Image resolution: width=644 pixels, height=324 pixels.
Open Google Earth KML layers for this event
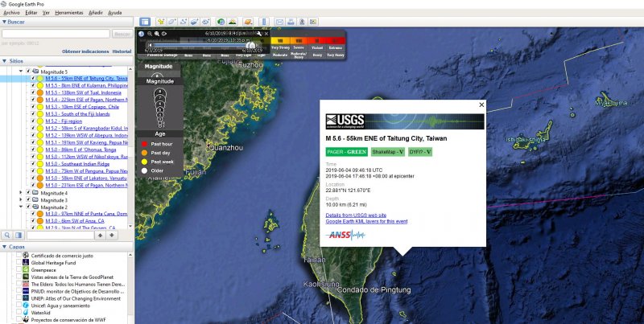click(366, 221)
